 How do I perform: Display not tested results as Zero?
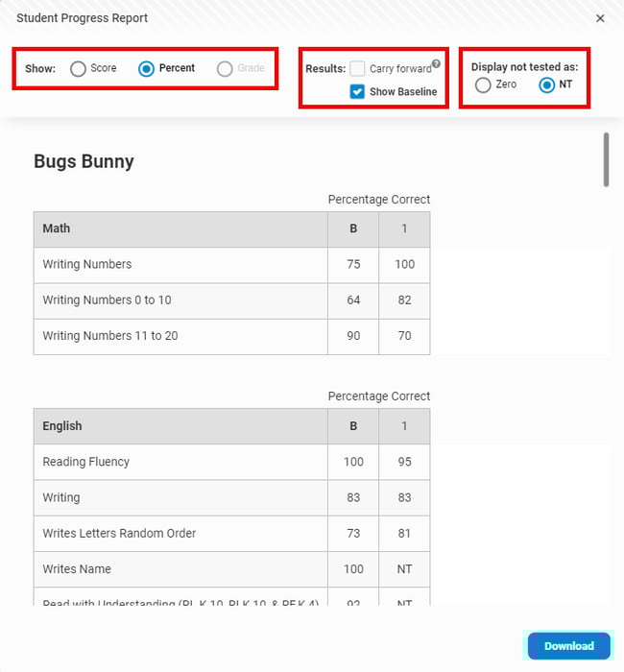[x=483, y=85]
